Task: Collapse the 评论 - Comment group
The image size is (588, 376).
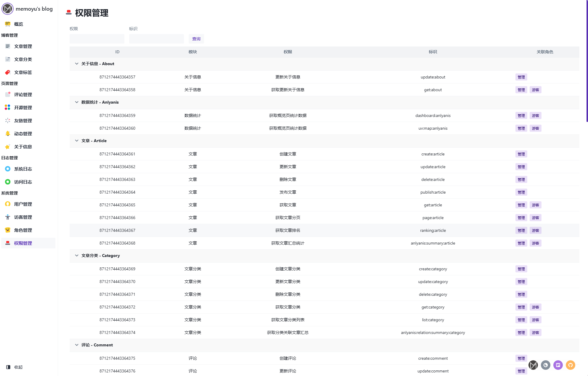Action: (x=77, y=345)
